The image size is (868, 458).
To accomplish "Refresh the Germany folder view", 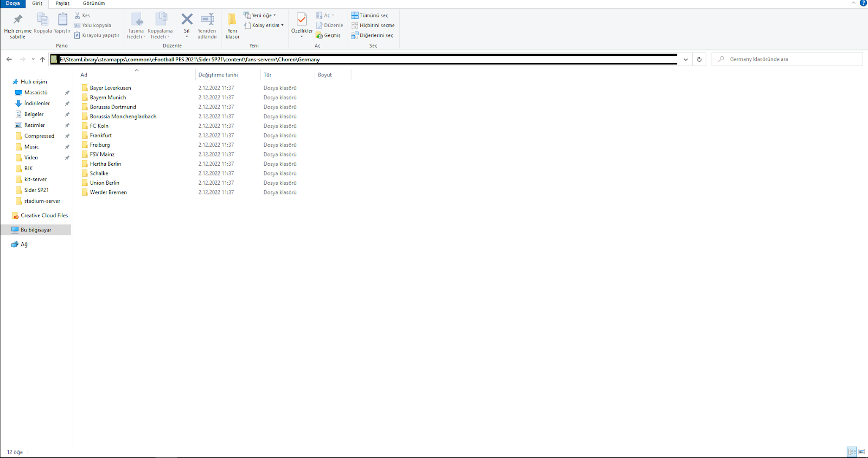I will [699, 59].
